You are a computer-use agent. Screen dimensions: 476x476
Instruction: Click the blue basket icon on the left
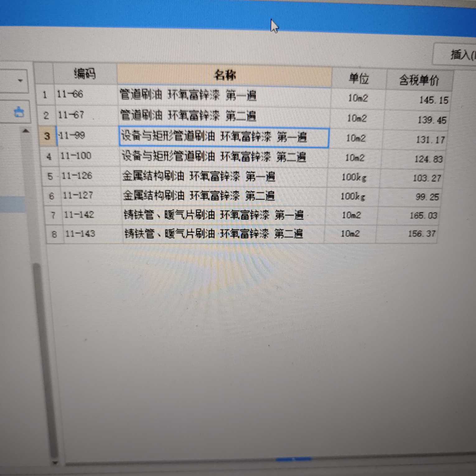coord(19,112)
